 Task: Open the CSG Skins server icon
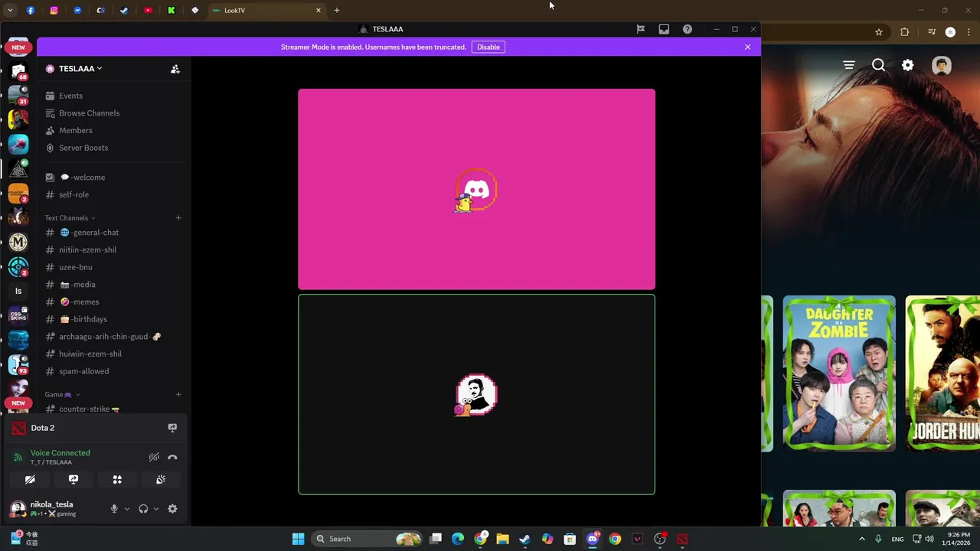18,315
